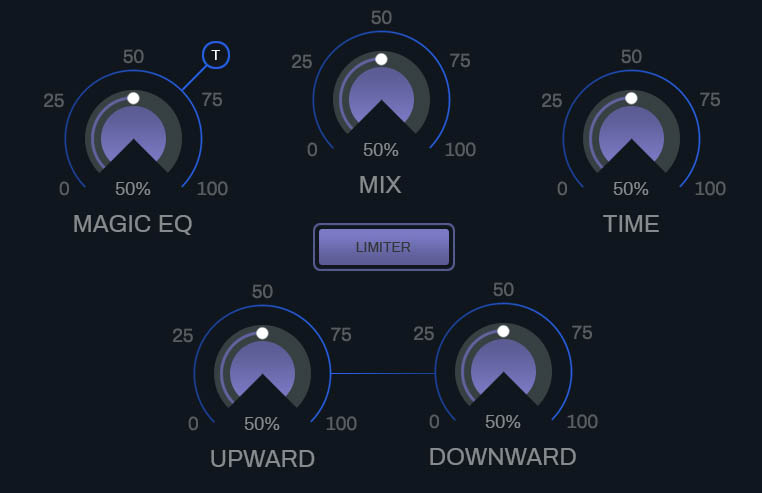This screenshot has height=493, width=762.
Task: Click the link line between Upward and Downward
Action: 382,373
